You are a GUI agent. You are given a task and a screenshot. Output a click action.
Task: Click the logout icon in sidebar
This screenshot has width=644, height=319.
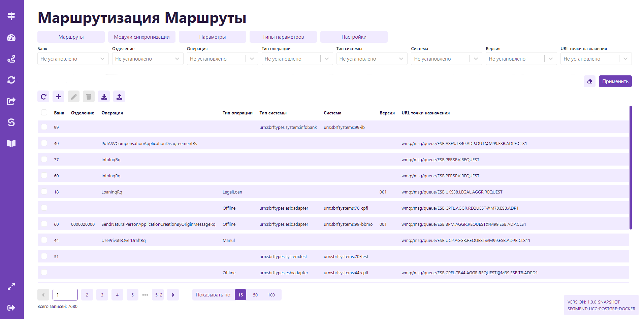11,308
